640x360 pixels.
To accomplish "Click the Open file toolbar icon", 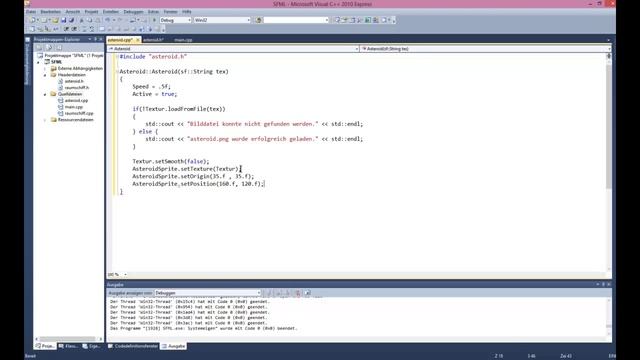I will 55,20.
